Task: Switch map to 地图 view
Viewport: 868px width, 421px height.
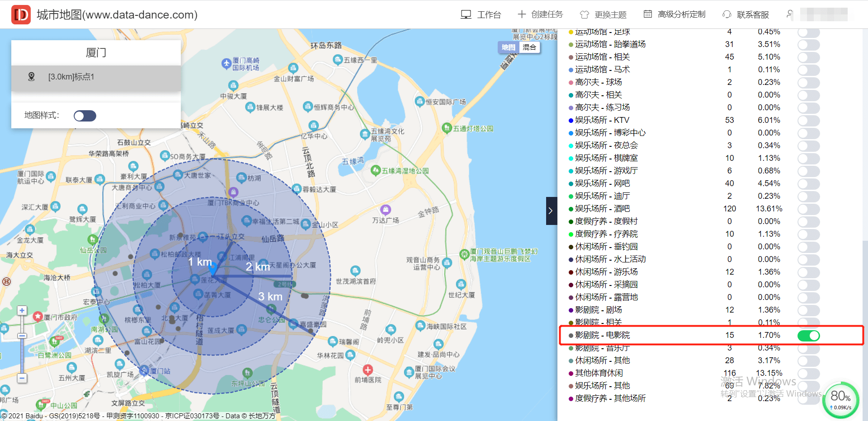Action: 508,47
